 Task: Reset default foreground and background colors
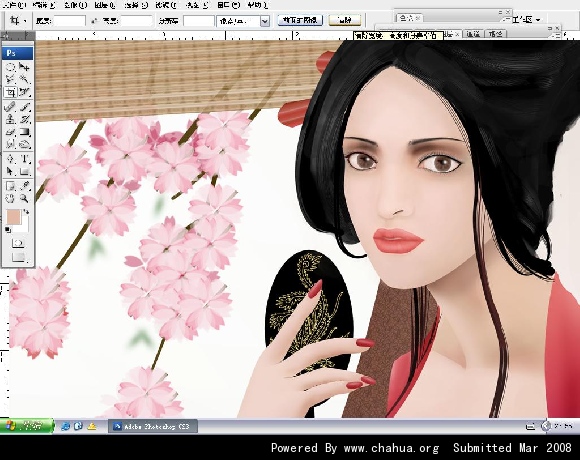(8, 230)
